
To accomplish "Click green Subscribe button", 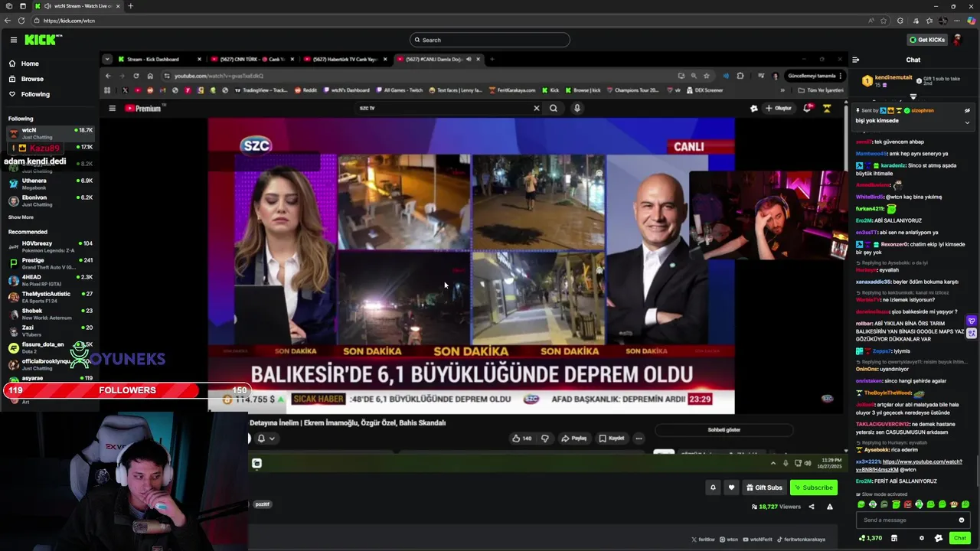I will 813,487.
